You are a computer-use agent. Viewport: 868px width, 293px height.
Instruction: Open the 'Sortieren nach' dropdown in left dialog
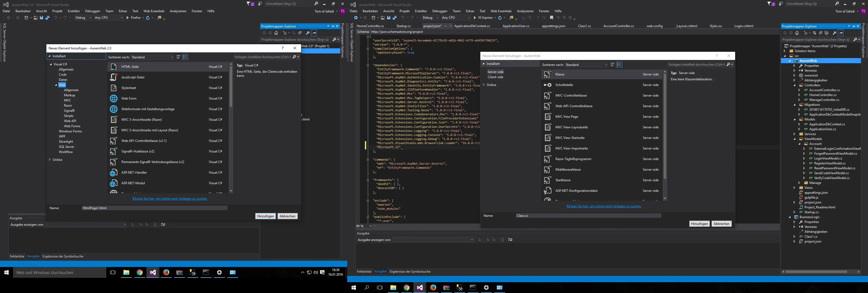[152, 57]
